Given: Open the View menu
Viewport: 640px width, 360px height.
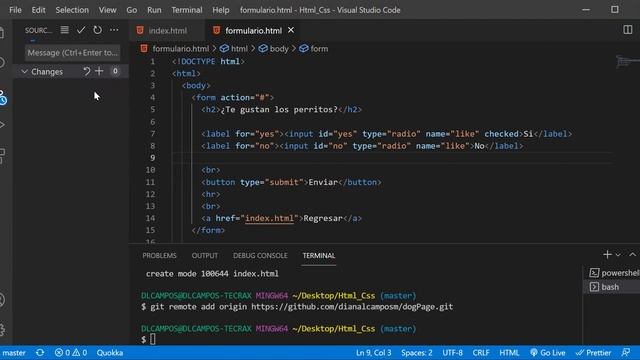Looking at the screenshot, I should pyautogui.click(x=107, y=10).
